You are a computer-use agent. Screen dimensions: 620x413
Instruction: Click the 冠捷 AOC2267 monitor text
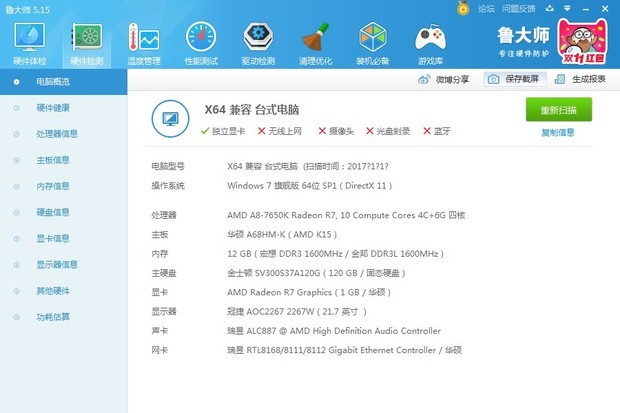(x=297, y=312)
